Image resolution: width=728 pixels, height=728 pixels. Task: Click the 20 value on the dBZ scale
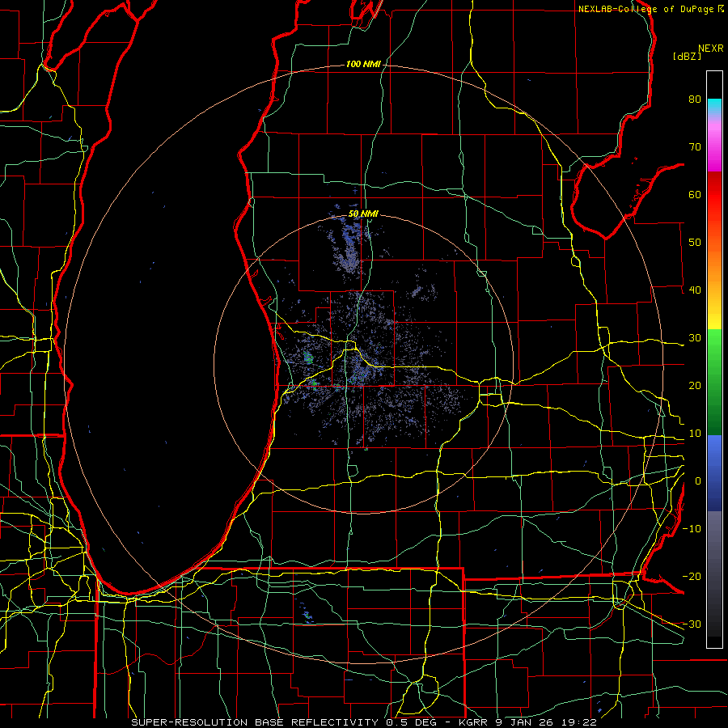[x=695, y=386]
